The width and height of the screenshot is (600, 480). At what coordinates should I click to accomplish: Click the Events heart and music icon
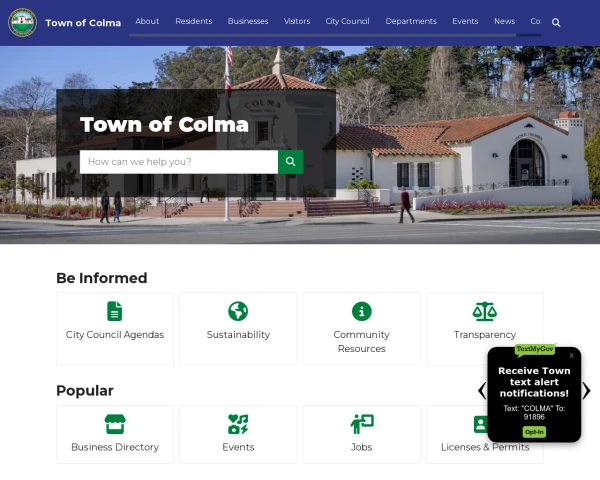[238, 424]
